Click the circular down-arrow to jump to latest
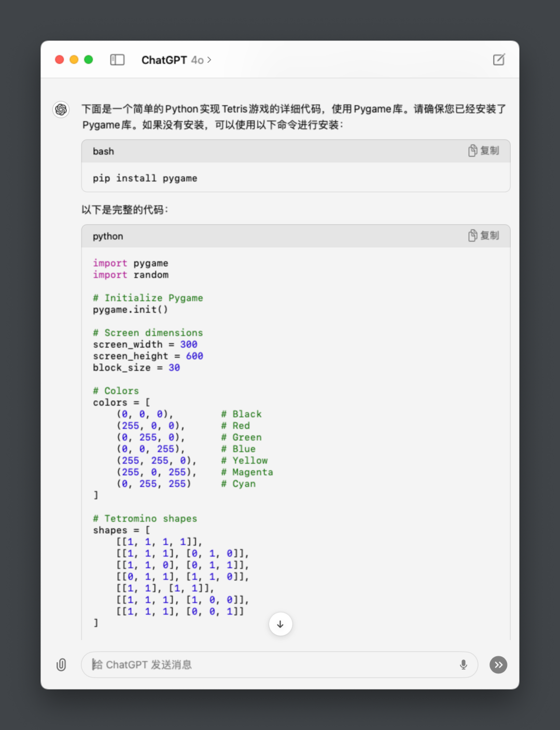The image size is (560, 730). [x=281, y=624]
